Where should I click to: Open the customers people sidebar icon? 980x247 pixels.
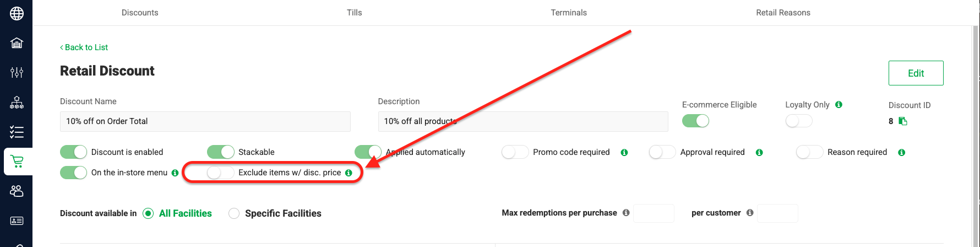coord(17,191)
